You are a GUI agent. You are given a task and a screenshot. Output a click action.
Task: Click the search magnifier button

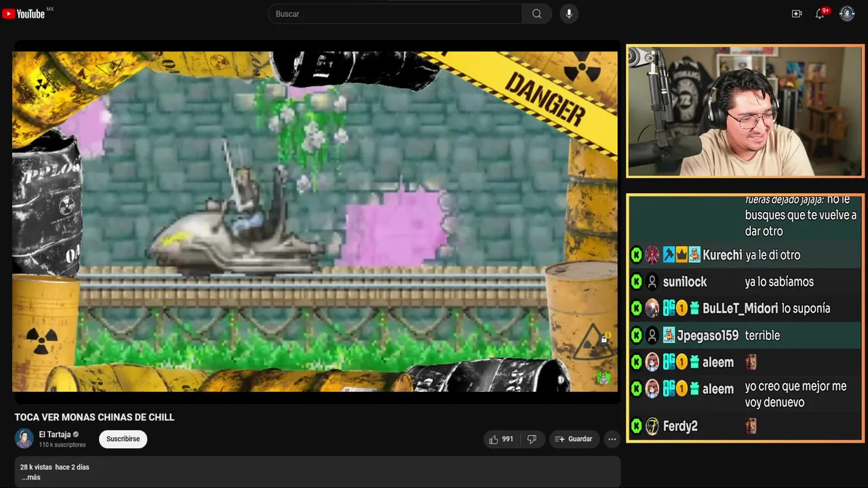pyautogui.click(x=536, y=14)
